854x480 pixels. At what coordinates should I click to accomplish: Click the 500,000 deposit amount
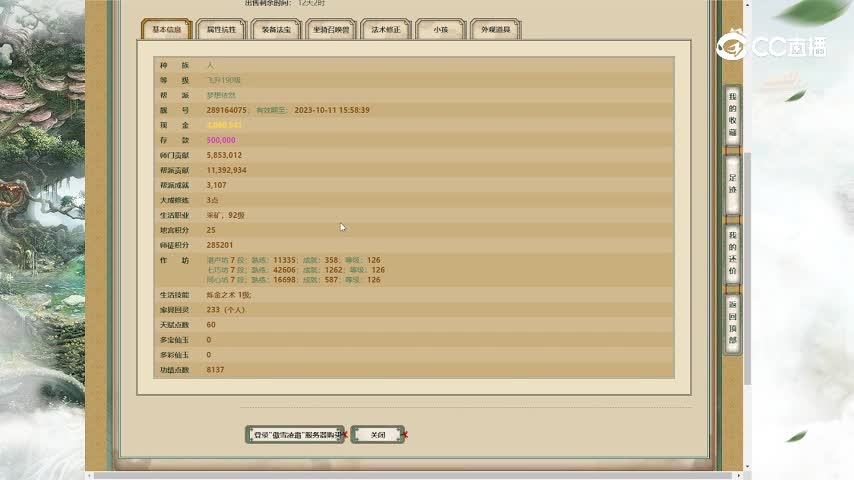[221, 140]
